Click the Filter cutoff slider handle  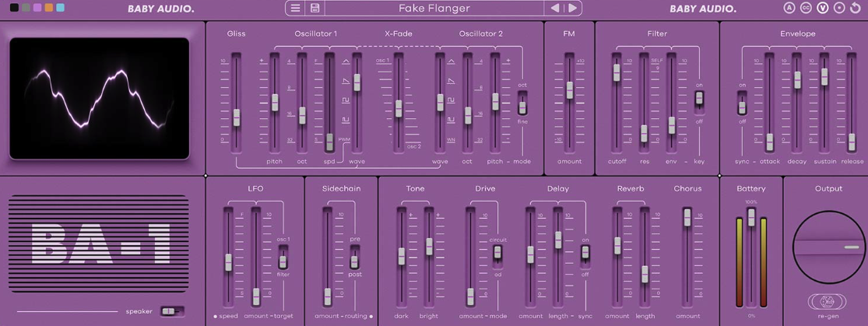(617, 72)
